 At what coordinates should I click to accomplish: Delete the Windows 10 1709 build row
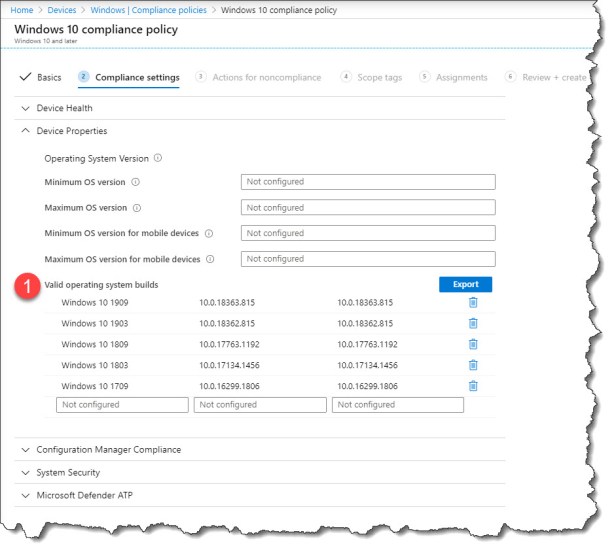[x=473, y=386]
